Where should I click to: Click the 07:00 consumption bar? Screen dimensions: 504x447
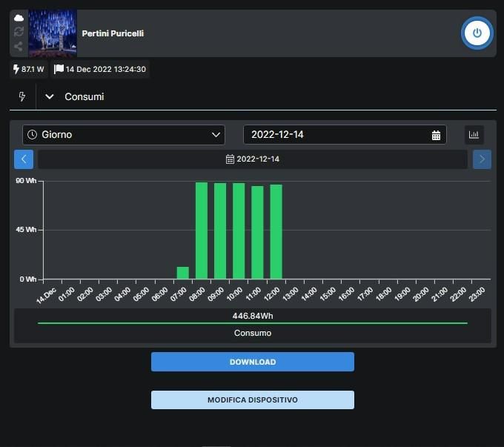tap(183, 273)
